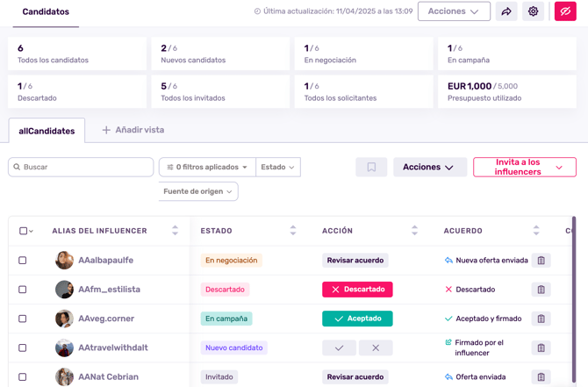Open the Fuente de origen dropdown
This screenshot has height=387, width=588.
pos(198,191)
